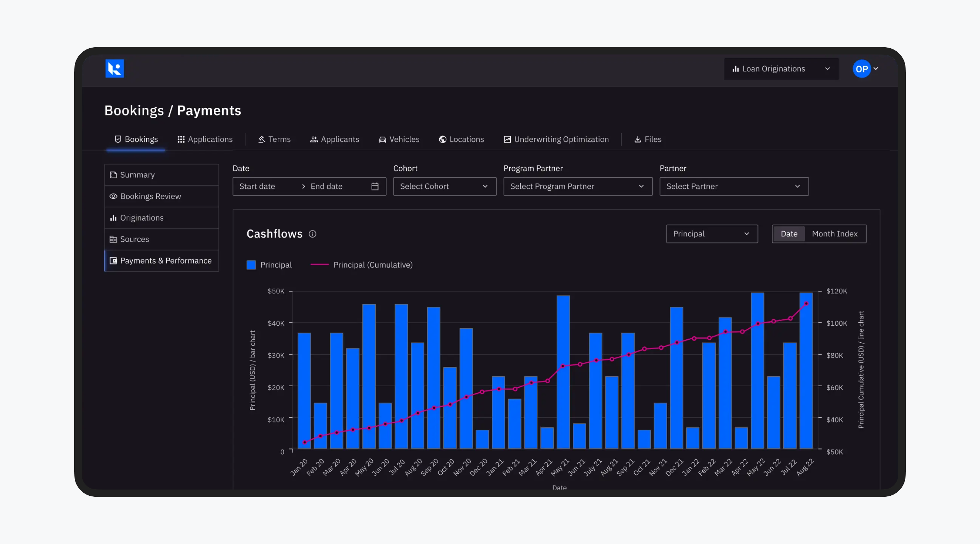Open the Select Cohort dropdown
Viewport: 980px width, 544px height.
(x=444, y=186)
